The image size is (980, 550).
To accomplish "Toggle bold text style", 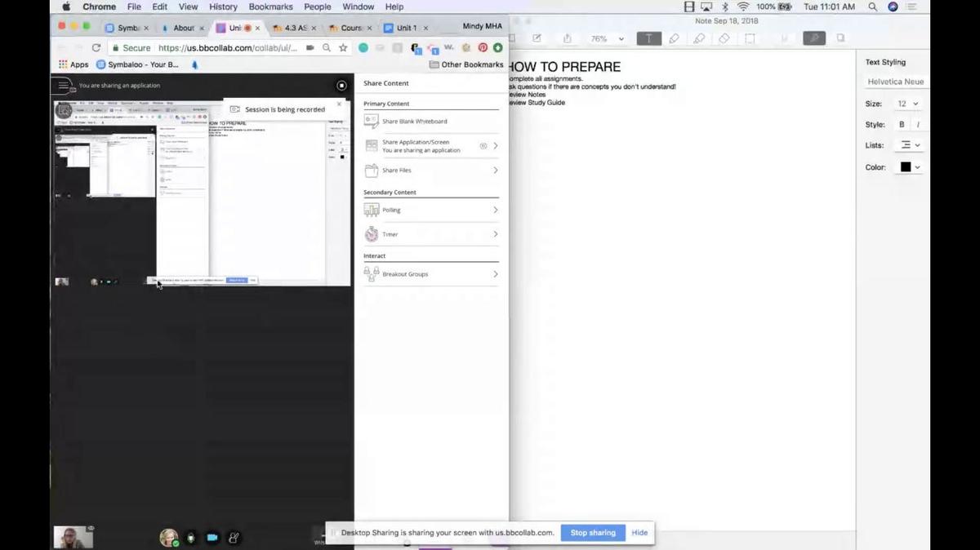I will click(x=902, y=125).
